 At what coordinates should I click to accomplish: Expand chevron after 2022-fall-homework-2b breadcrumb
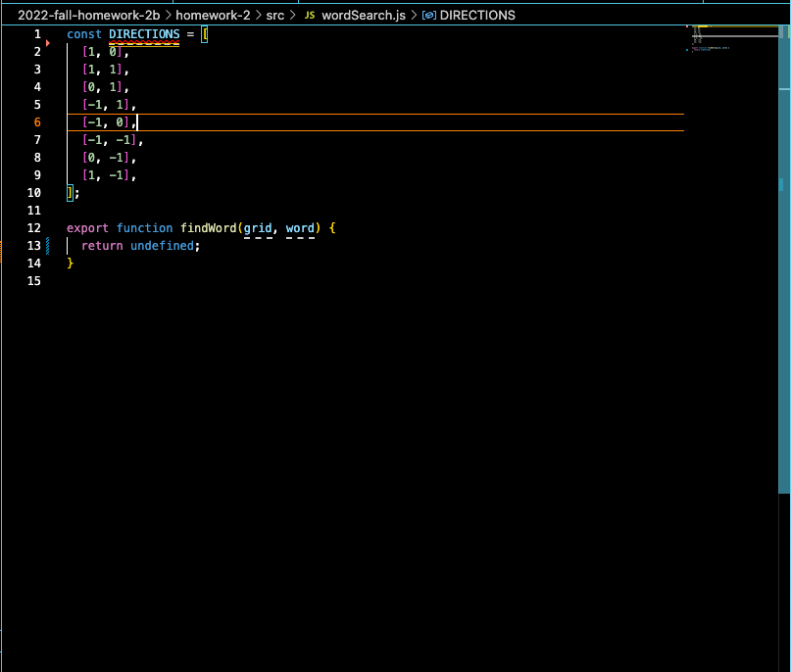point(168,15)
